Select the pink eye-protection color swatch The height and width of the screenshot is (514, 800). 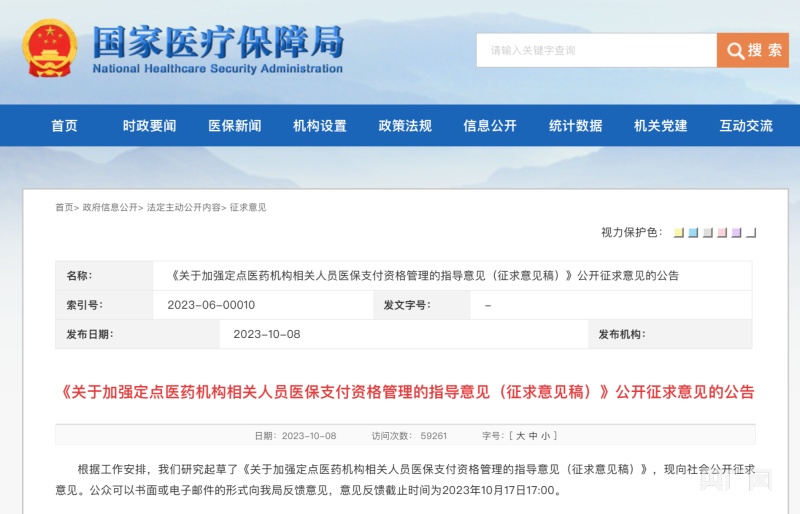tap(722, 233)
